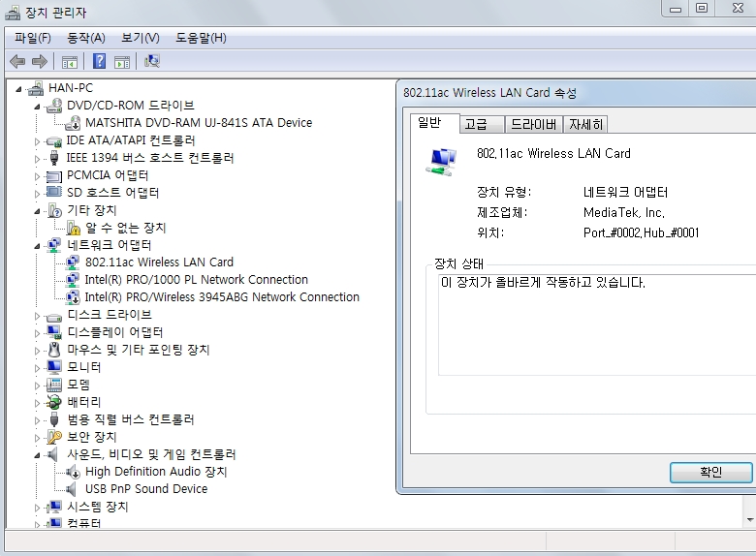This screenshot has width=756, height=556.
Task: Select the High Definition Audio 장치 entry
Action: pos(156,471)
